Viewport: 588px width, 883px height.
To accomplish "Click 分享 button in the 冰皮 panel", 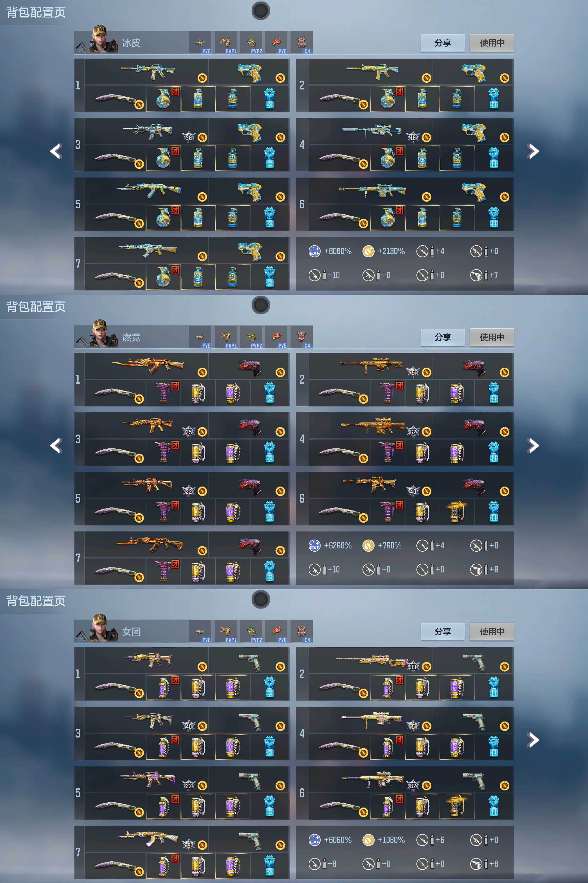I will coord(443,43).
